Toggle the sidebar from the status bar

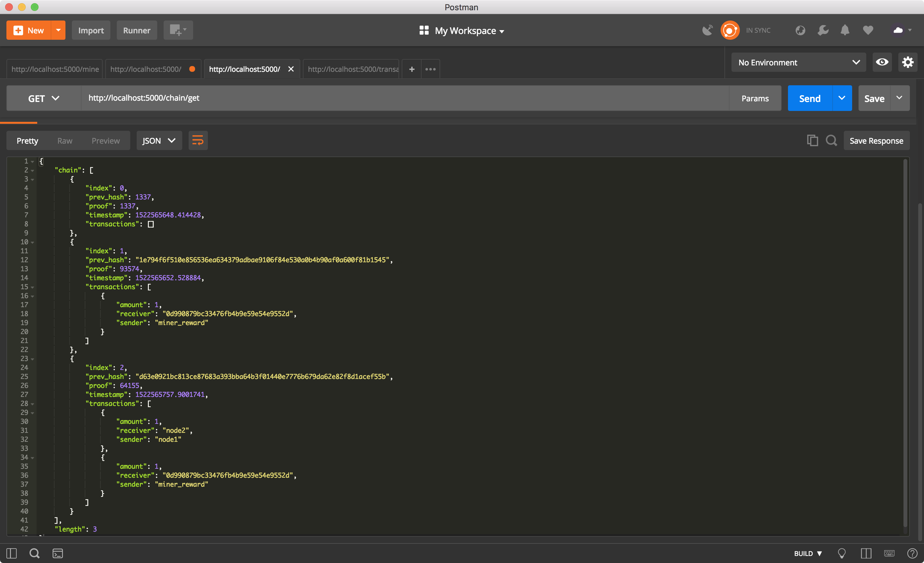click(x=12, y=553)
